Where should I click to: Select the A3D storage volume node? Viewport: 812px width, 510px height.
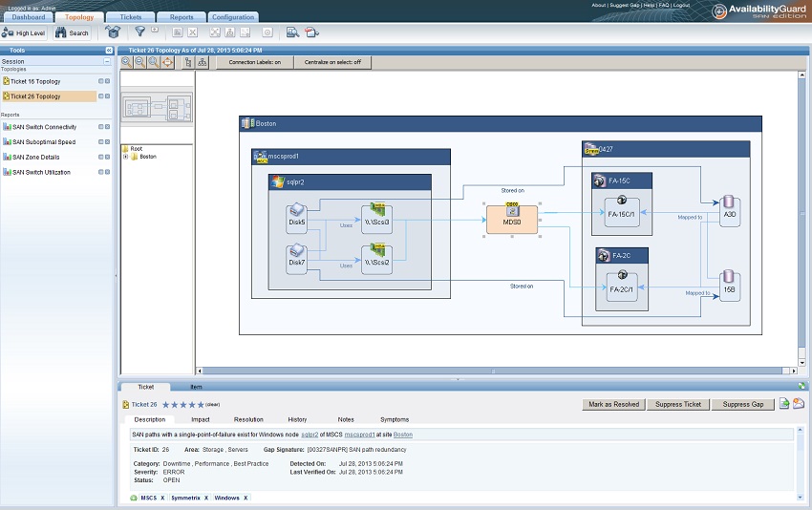[x=730, y=210]
